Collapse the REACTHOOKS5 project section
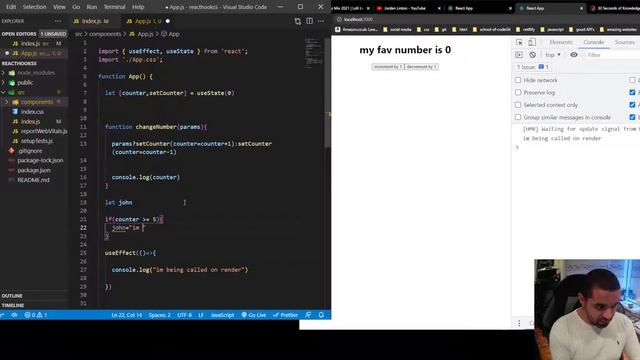The height and width of the screenshot is (360, 640). click(x=19, y=63)
